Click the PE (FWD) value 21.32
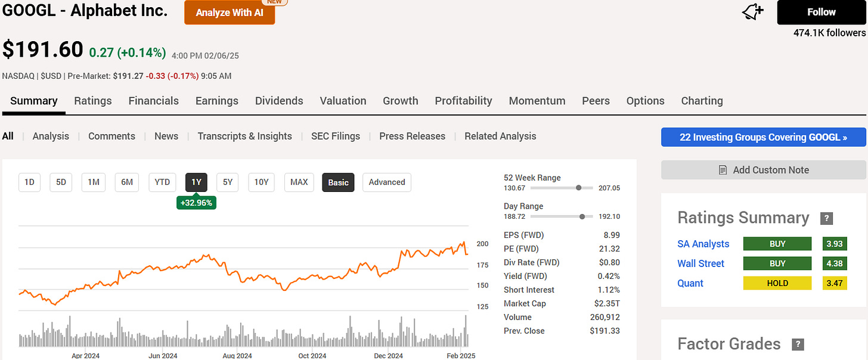This screenshot has height=360, width=868. [609, 249]
